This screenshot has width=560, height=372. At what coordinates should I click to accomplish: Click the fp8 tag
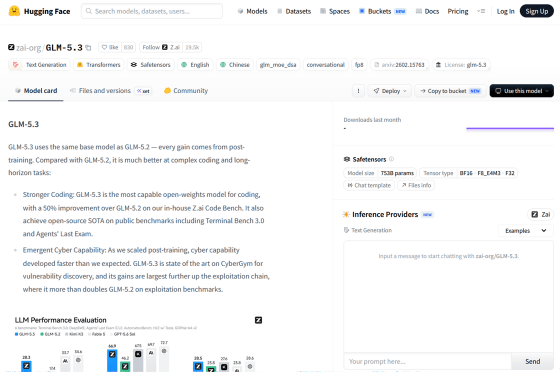click(359, 65)
